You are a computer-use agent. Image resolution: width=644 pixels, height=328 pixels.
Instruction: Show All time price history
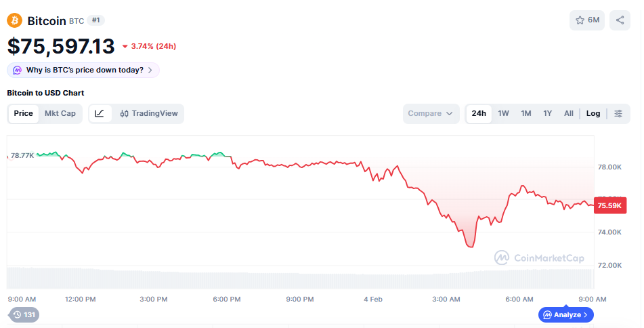coord(568,114)
